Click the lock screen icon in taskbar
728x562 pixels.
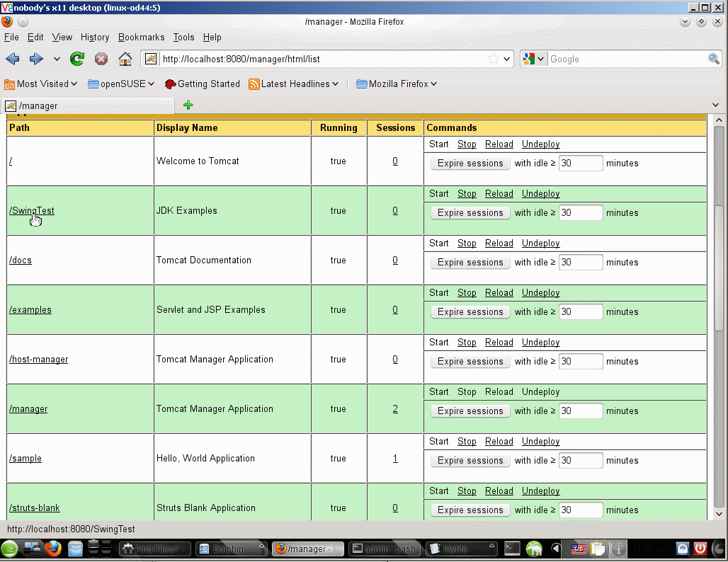[x=683, y=549]
